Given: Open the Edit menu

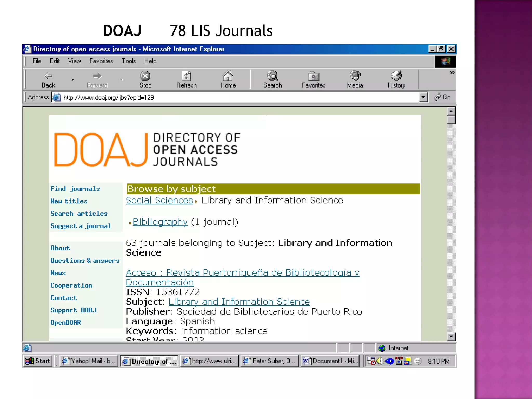Looking at the screenshot, I should [55, 61].
